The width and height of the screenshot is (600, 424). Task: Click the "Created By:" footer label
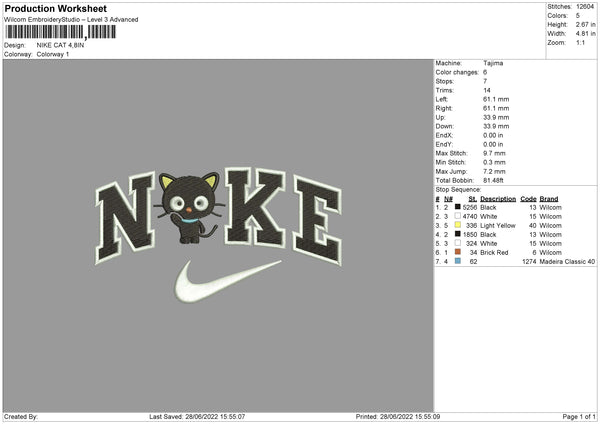pos(21,416)
